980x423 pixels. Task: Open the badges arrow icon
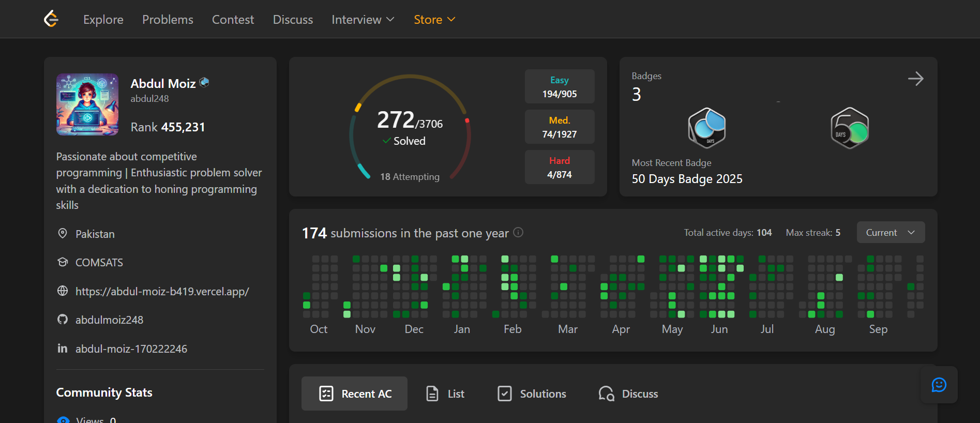click(x=915, y=79)
